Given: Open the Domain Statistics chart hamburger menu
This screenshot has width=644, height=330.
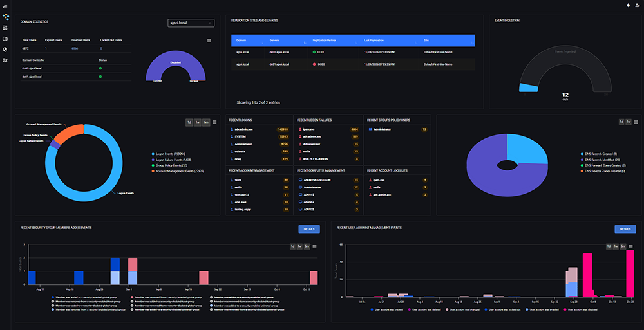Looking at the screenshot, I should 209,41.
